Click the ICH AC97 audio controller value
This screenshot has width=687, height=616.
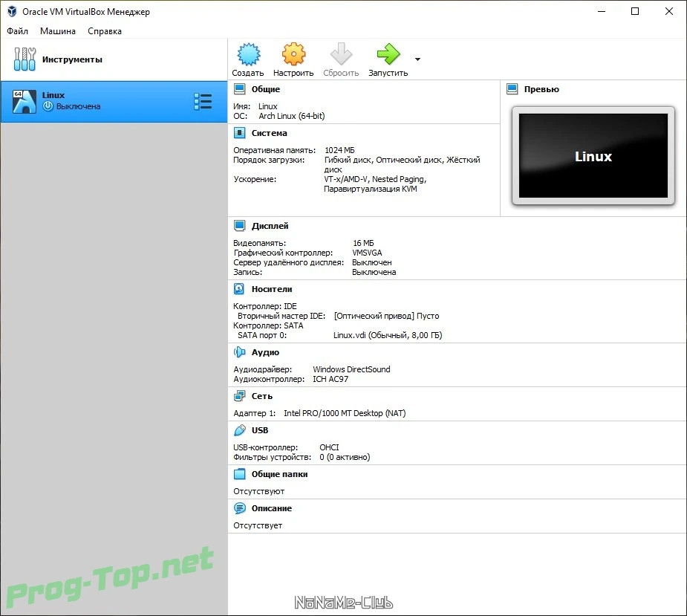pos(331,379)
